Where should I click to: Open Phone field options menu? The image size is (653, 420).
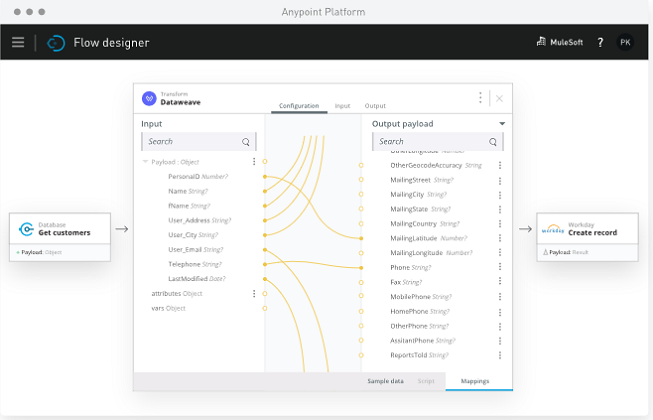point(500,267)
